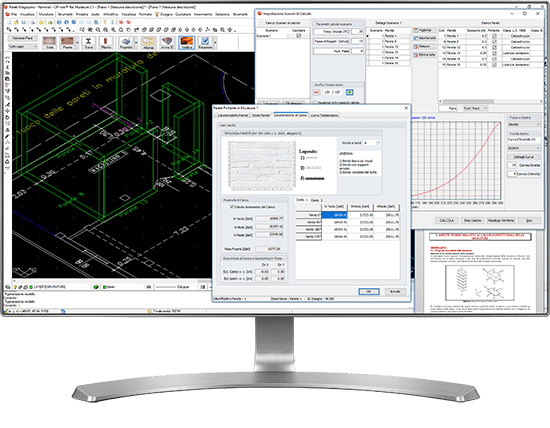
Task: Click the save diskette icon in top toolbar
Action: [24, 22]
